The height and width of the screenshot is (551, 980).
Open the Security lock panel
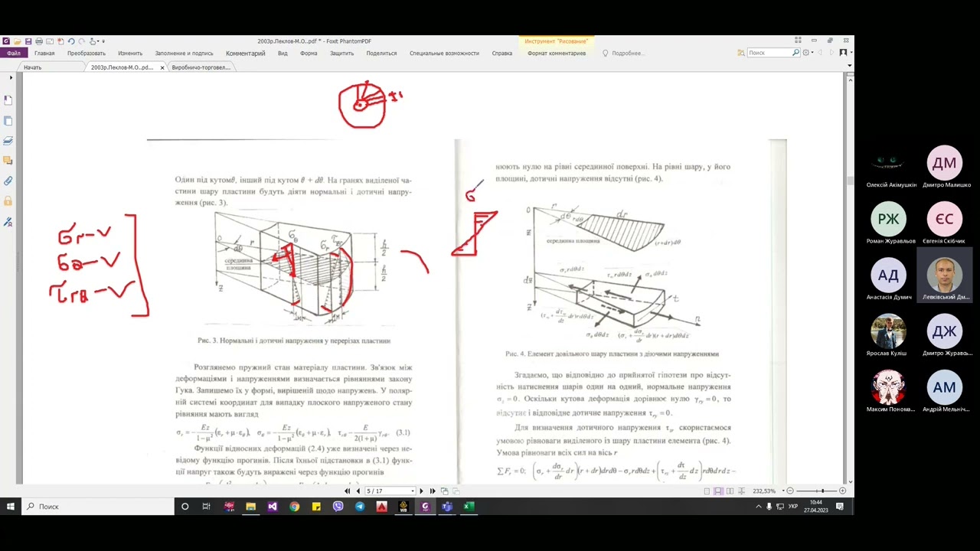[x=8, y=201]
